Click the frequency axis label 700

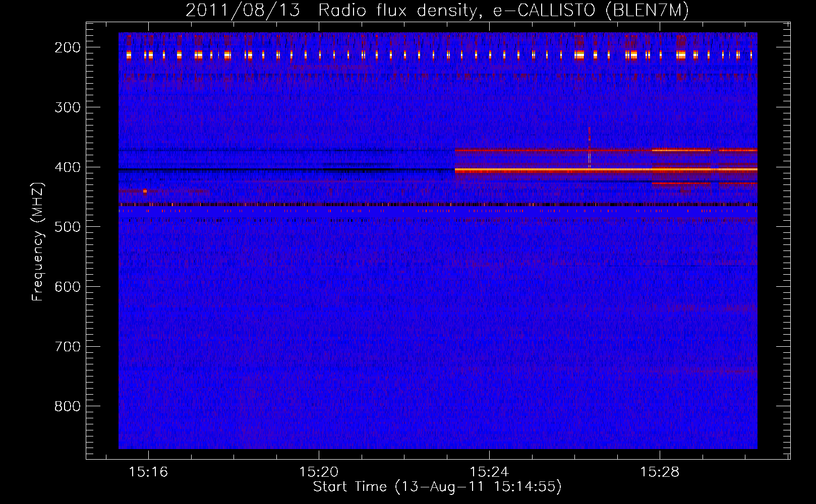tap(68, 347)
